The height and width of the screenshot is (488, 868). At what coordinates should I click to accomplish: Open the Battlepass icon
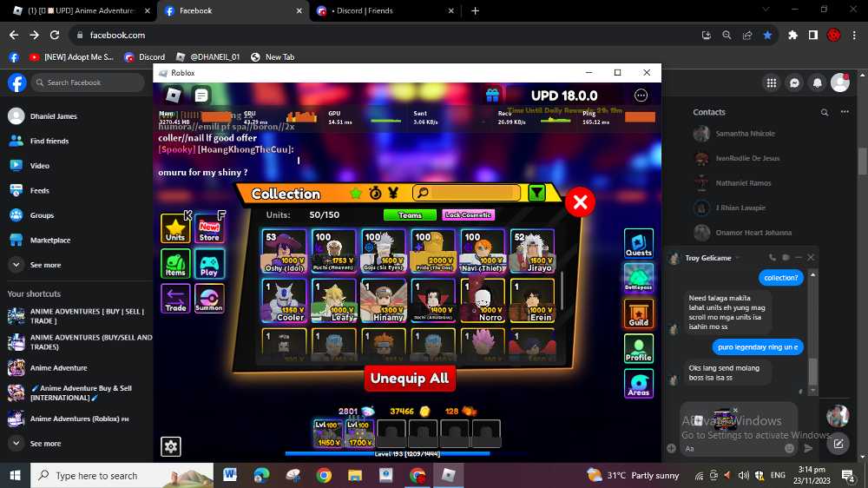[x=638, y=278]
